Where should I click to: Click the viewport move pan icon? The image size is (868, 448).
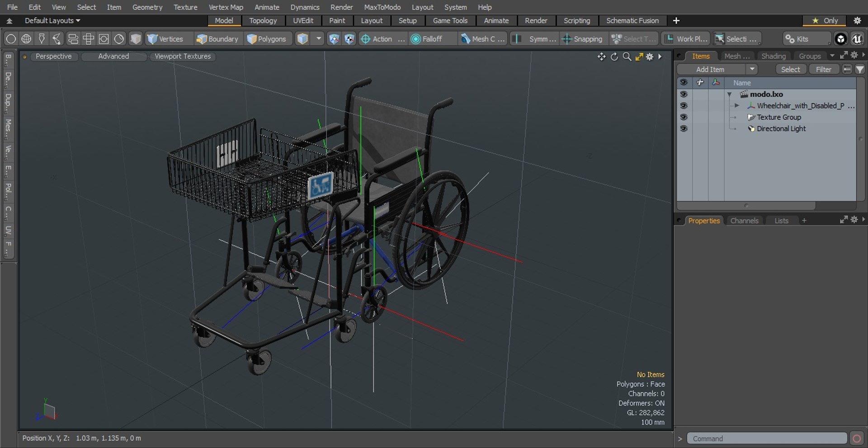pyautogui.click(x=601, y=57)
